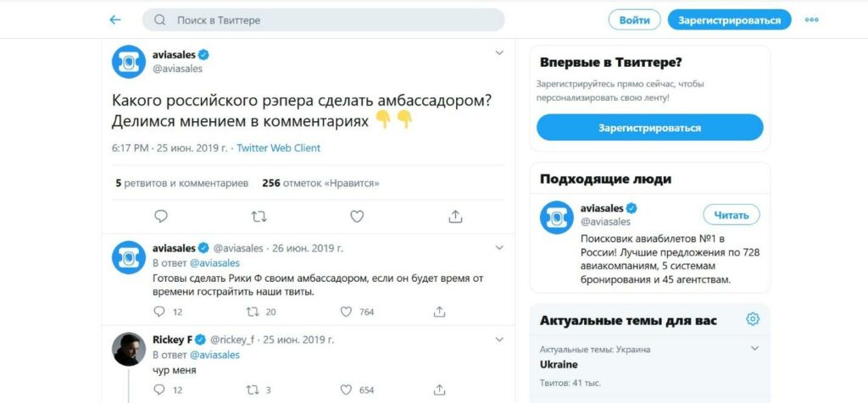Open chevron menu on Rickey F reply
868x403 pixels.
click(x=499, y=340)
